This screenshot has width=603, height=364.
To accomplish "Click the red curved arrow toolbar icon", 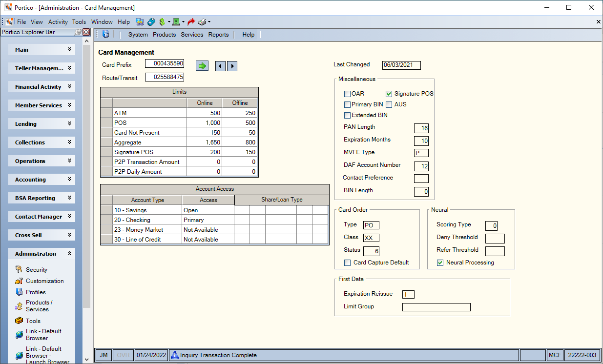I will [x=191, y=22].
